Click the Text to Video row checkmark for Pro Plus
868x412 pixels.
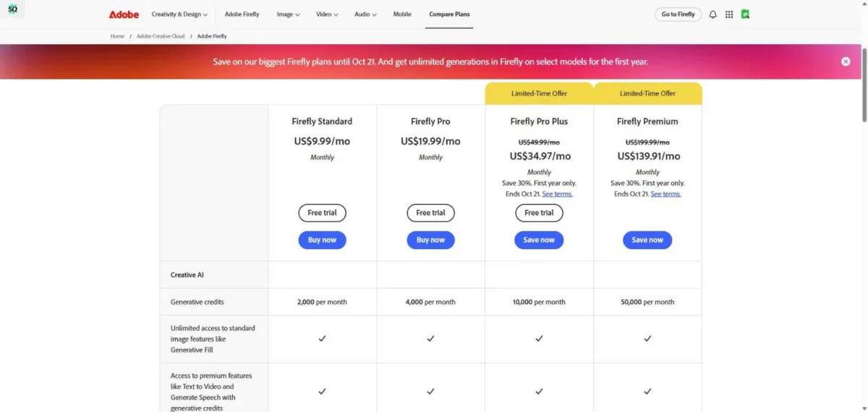(539, 392)
